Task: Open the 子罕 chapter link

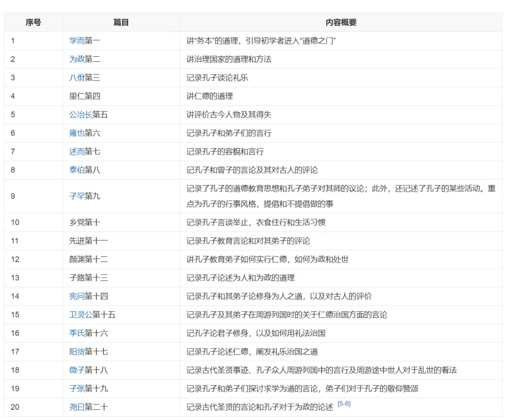Action: [x=77, y=196]
